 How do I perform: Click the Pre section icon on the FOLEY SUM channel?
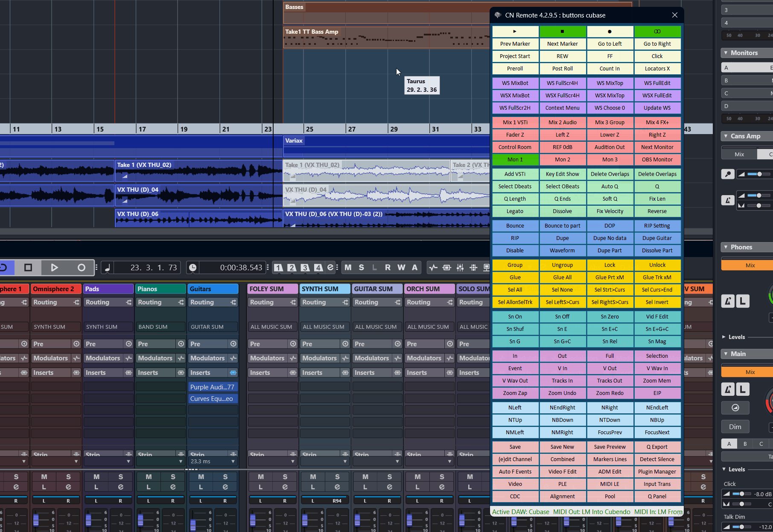293,344
